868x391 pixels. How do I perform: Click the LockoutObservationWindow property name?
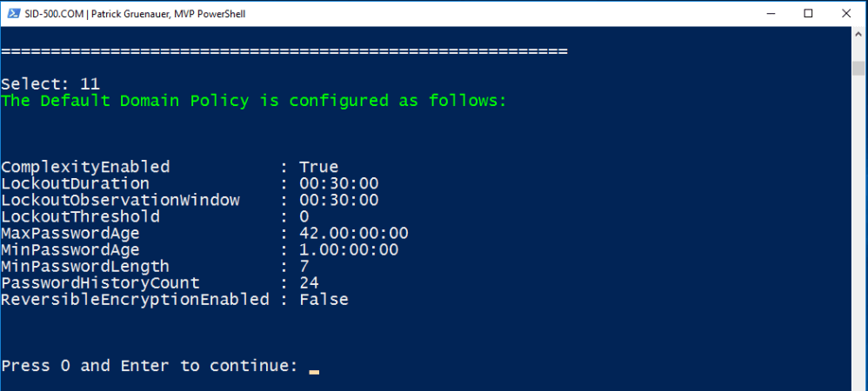[x=120, y=200]
